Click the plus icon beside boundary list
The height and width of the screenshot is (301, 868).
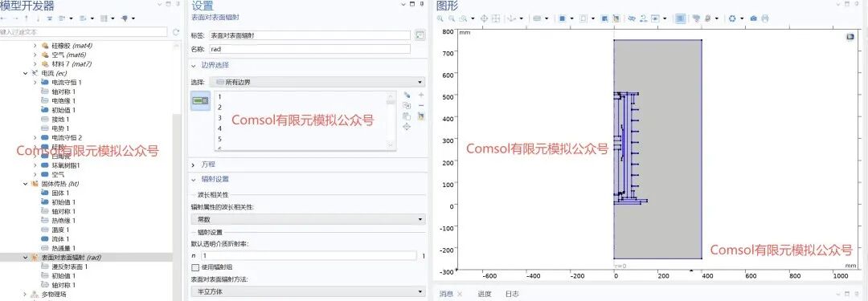421,96
